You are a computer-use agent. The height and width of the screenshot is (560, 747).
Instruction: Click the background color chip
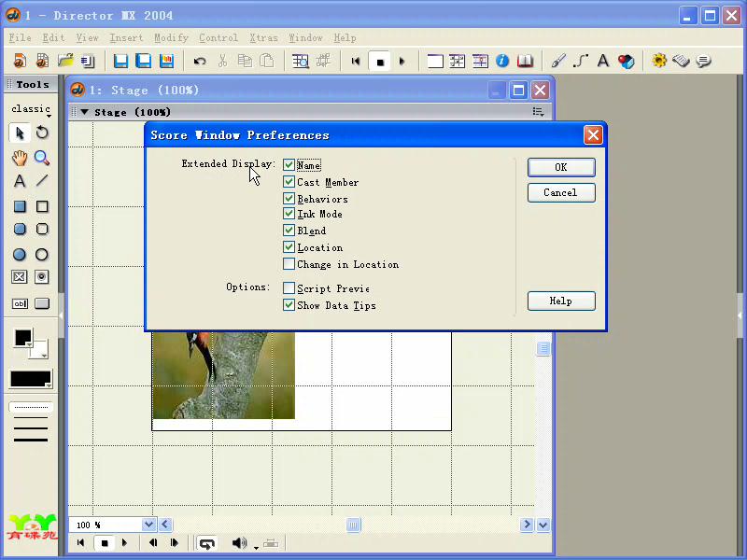click(x=40, y=351)
